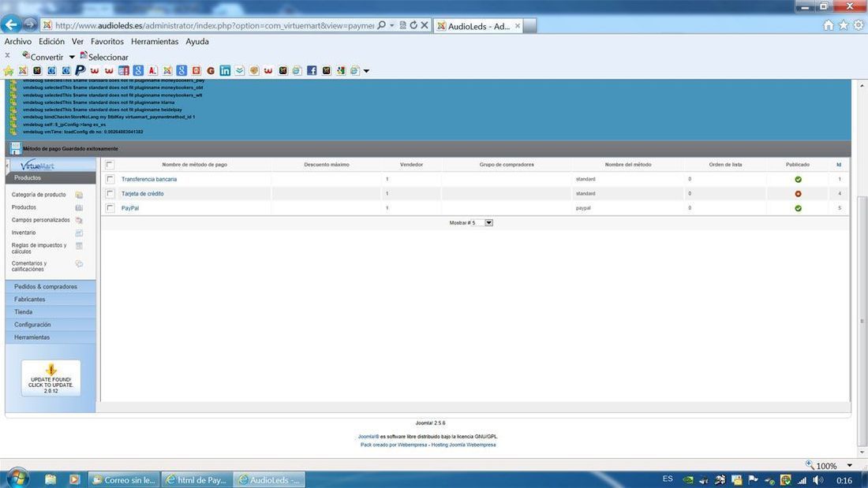This screenshot has height=488, width=868.
Task: Expand Tienda sidebar section
Action: click(51, 312)
